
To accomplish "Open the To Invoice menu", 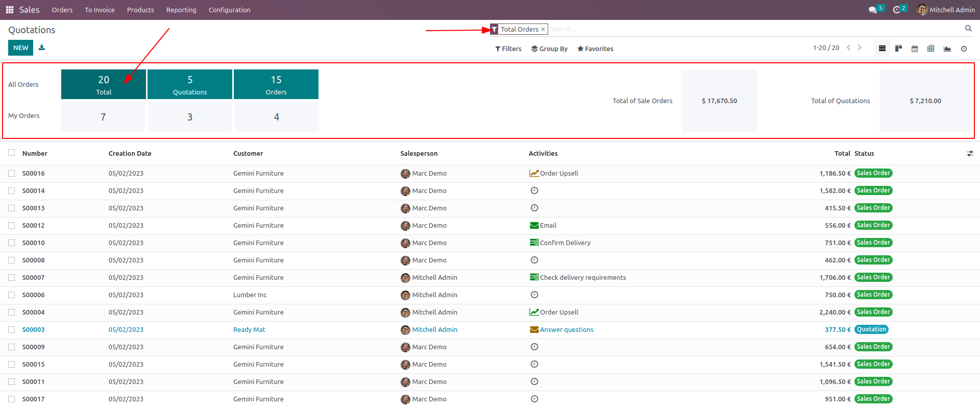I will pyautogui.click(x=100, y=10).
